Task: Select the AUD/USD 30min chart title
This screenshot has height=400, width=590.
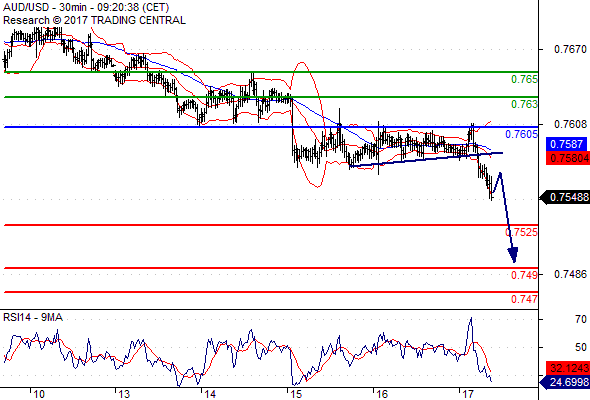Action: click(x=86, y=8)
